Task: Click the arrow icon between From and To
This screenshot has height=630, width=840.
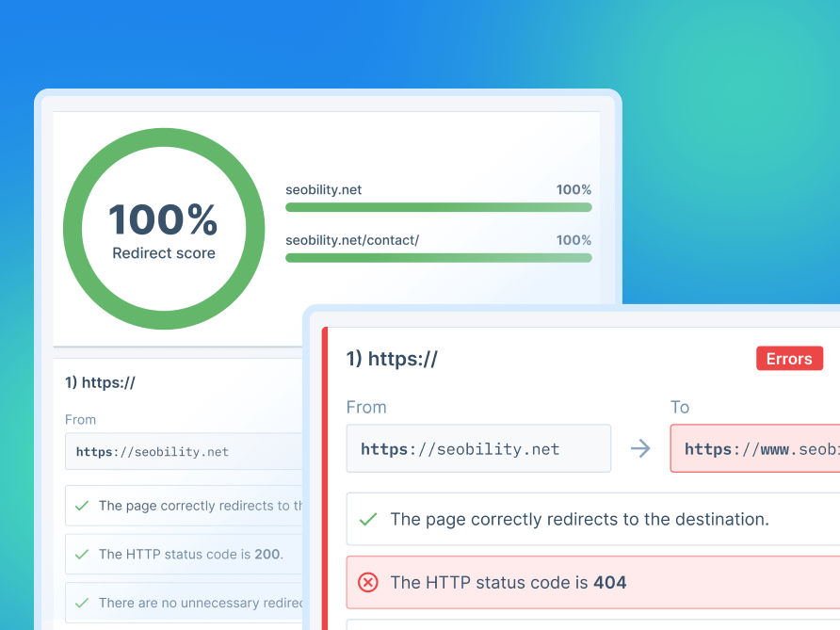Action: (x=640, y=449)
